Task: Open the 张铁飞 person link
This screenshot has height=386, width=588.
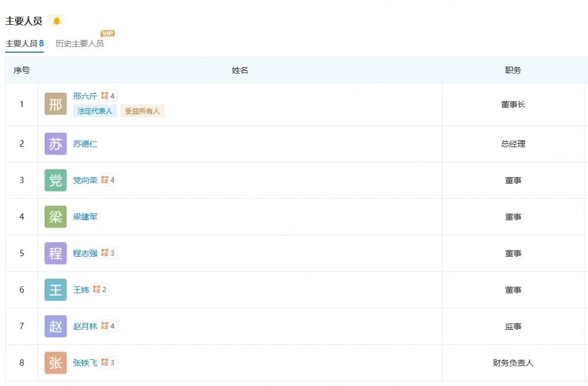Action: tap(85, 363)
